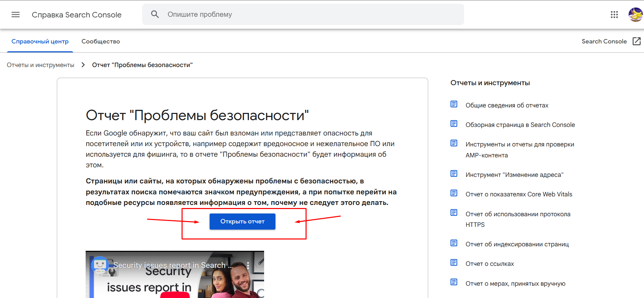Open "Инструменты и отчеты для проверки AMP-контента"
The image size is (644, 298).
pyautogui.click(x=520, y=150)
